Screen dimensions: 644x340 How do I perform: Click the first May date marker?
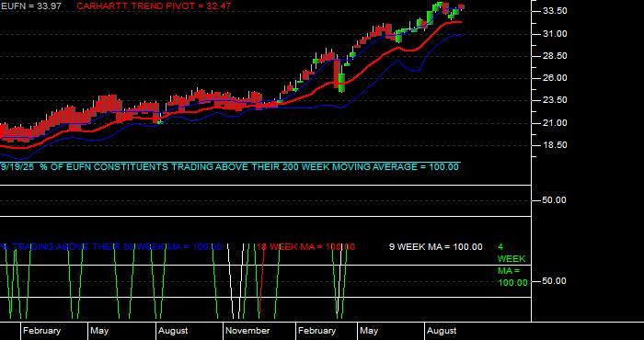[99, 331]
